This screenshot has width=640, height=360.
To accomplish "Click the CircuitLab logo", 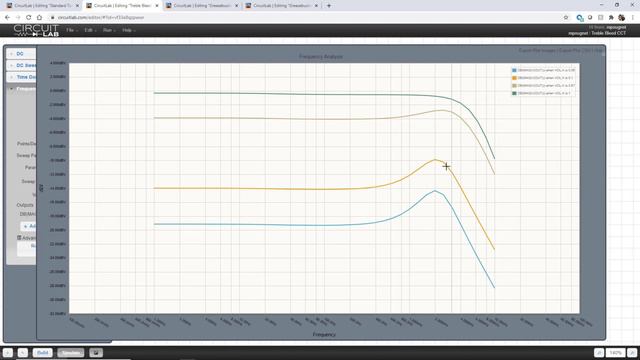I will 36,30.
